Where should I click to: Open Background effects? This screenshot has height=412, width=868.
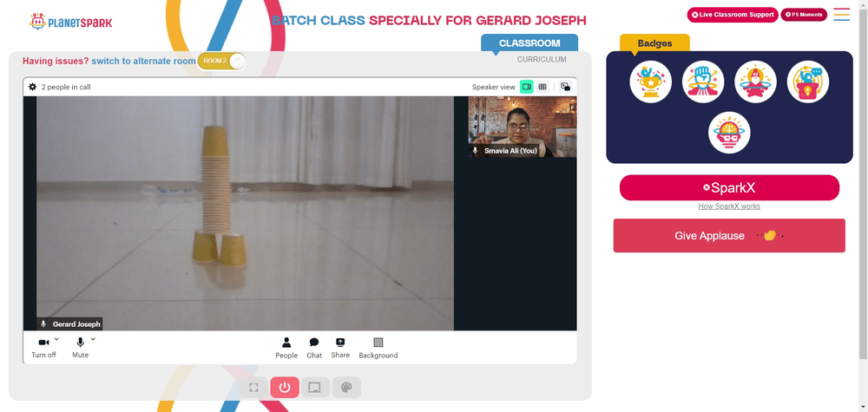(x=378, y=348)
